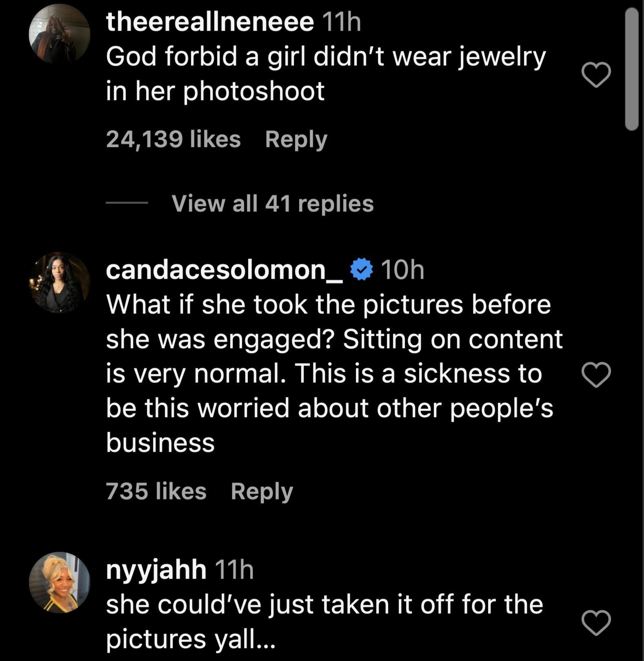Click the nyyjahh username
The image size is (644, 661).
pyautogui.click(x=156, y=570)
